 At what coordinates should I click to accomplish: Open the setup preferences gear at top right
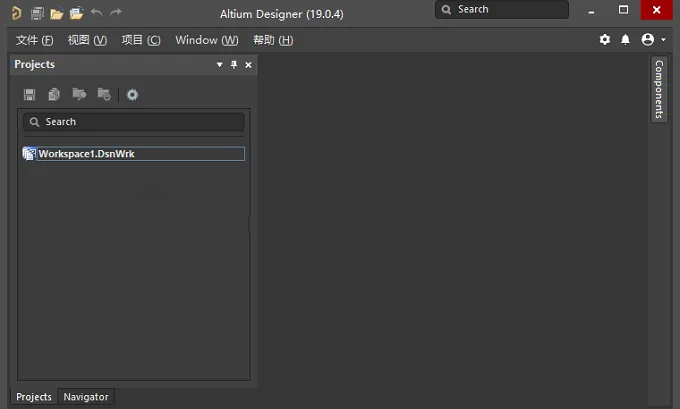[x=605, y=40]
